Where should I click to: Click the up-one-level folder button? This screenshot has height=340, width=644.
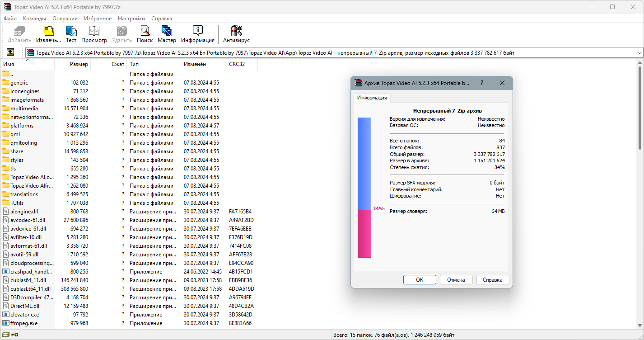(x=10, y=52)
